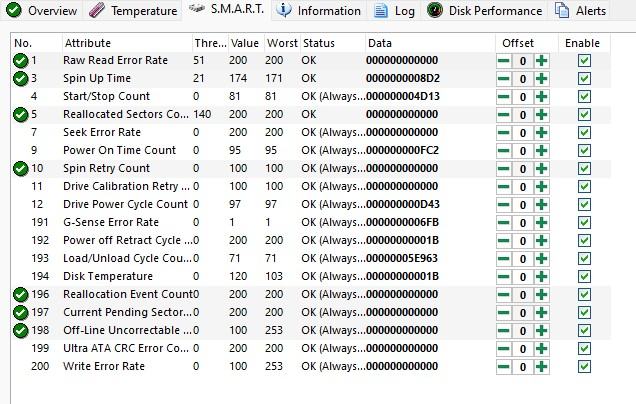Decrease offset for Write Error Rate

(504, 367)
